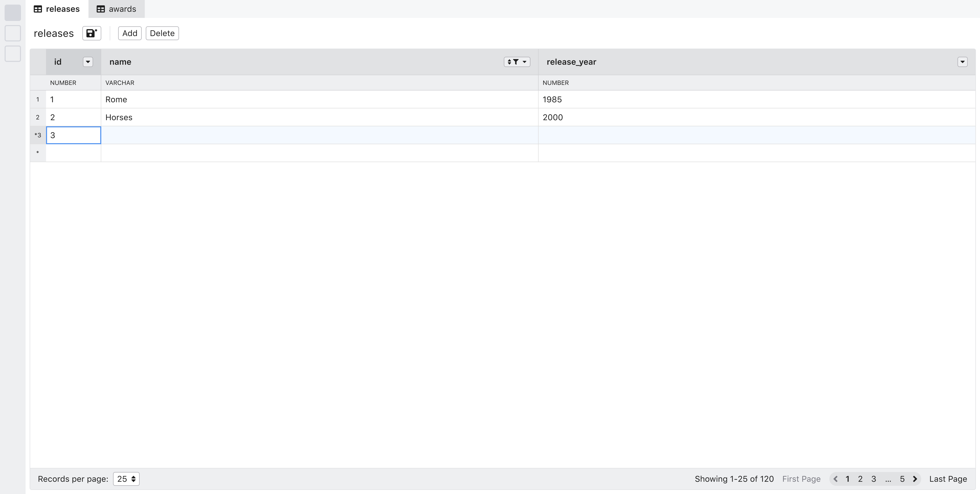Click the empty name cell in row 3
The height and width of the screenshot is (494, 980).
coord(320,135)
